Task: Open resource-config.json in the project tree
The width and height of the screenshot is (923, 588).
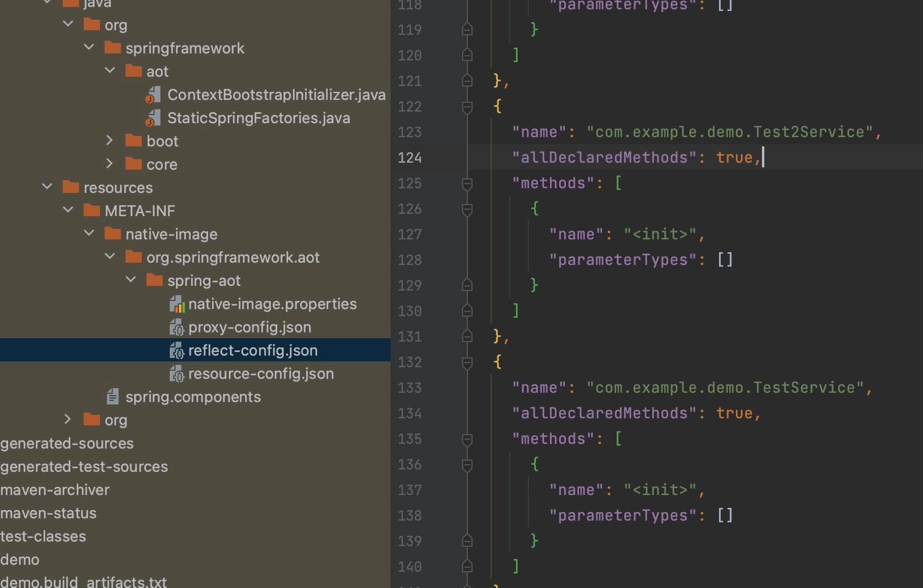Action: click(261, 374)
